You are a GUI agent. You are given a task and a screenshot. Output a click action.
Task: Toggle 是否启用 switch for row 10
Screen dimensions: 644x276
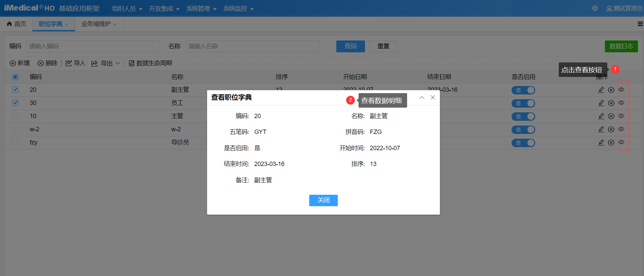tap(523, 116)
